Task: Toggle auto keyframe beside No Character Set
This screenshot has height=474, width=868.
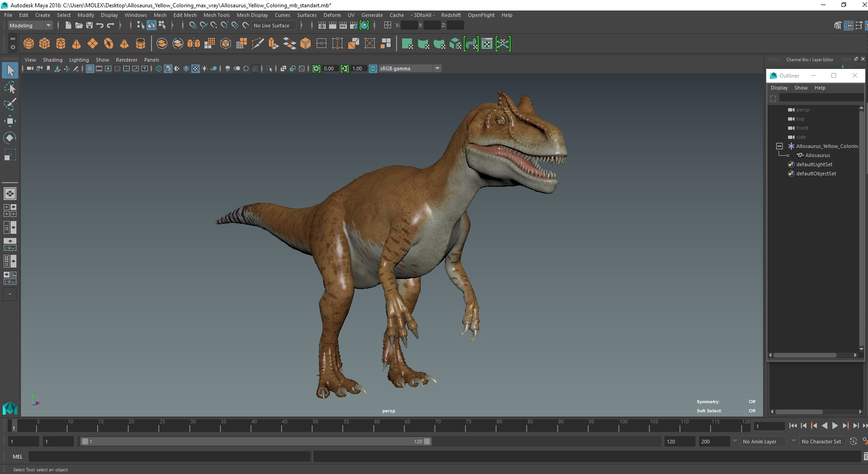Action: click(853, 442)
